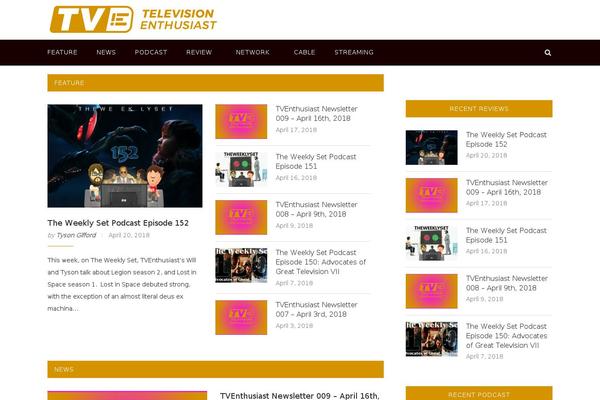Open Feature list 'Episode 150: Advocates of Great Television VII'
Viewport: 600px width, 400px height.
(x=321, y=262)
